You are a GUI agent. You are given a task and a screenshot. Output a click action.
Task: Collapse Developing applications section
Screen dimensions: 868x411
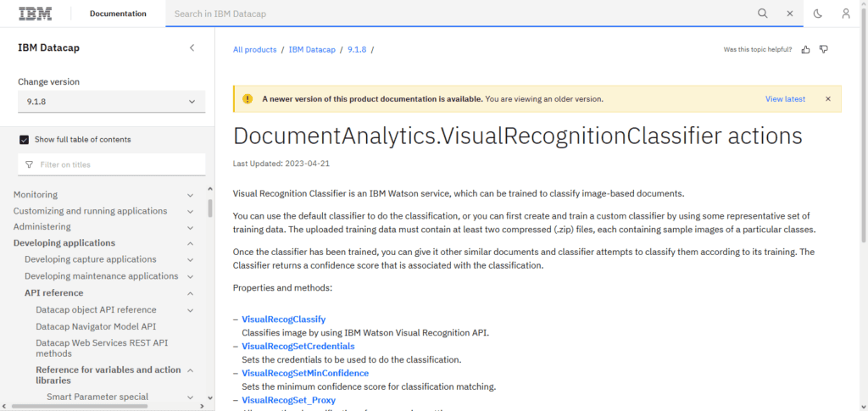click(191, 243)
